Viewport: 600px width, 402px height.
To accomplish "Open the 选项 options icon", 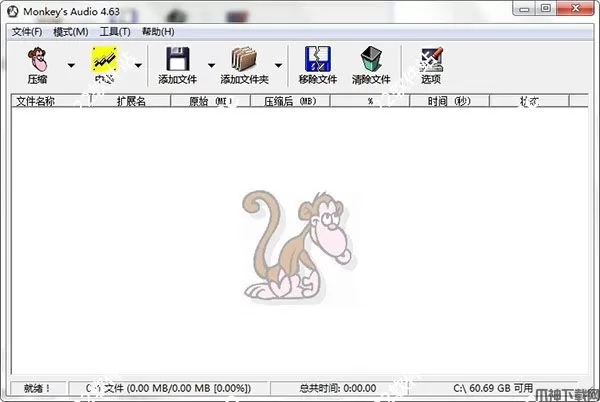I will point(431,60).
